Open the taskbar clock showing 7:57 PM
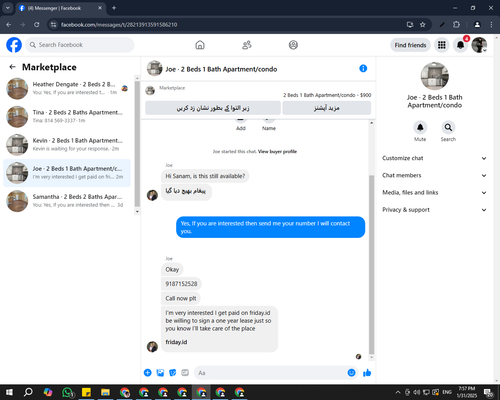The width and height of the screenshot is (500, 400). (467, 392)
